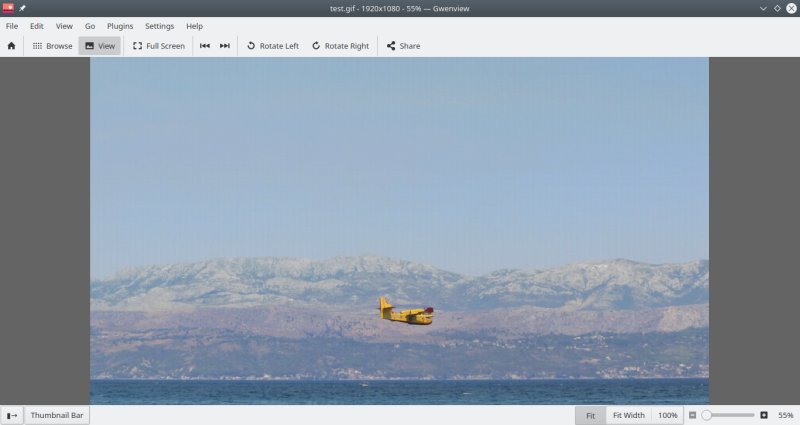Open the Plugins menu
The width and height of the screenshot is (800, 425).
(x=120, y=26)
